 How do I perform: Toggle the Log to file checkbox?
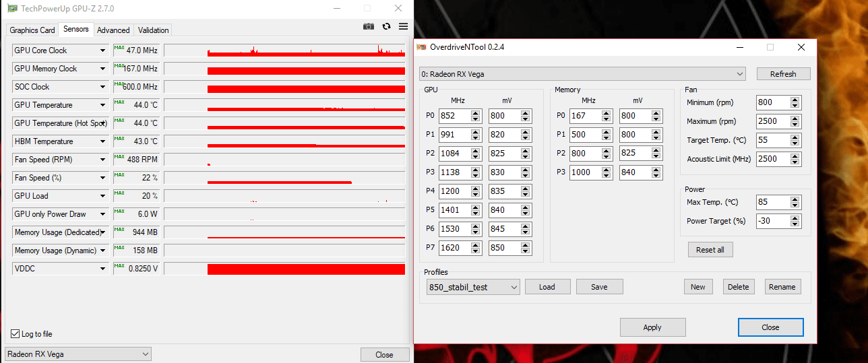(x=15, y=334)
